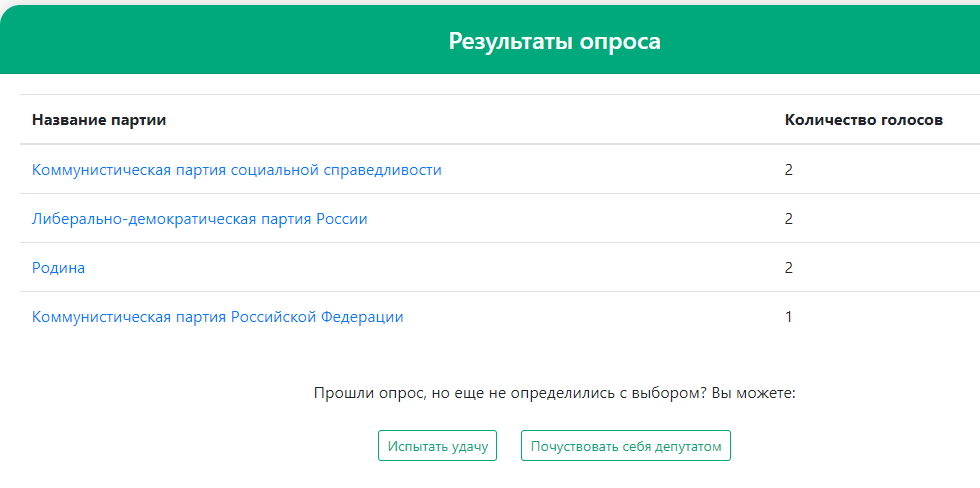Viewport: 980px width, 488px height.
Task: Click the Прошли опрос prompt text
Action: 554,394
